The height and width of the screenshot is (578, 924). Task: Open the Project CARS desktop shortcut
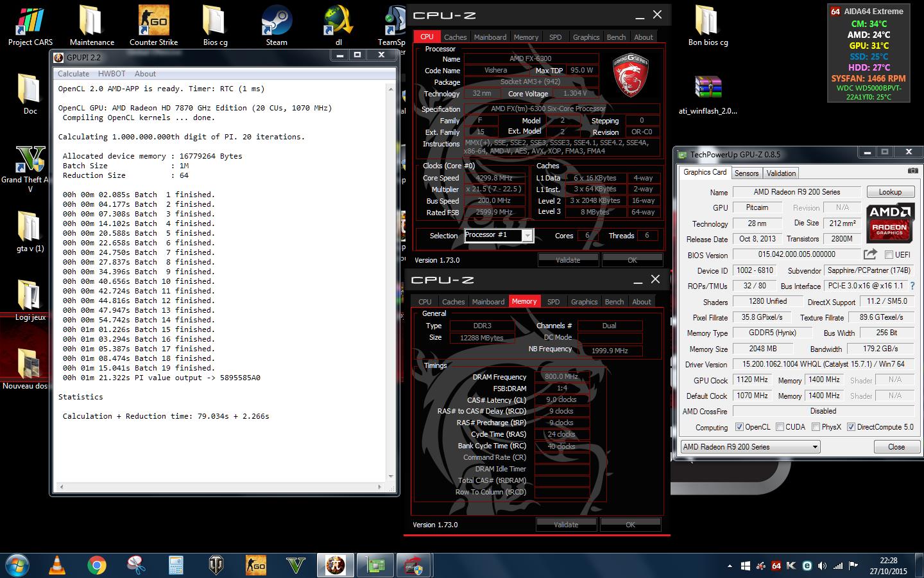pos(30,26)
